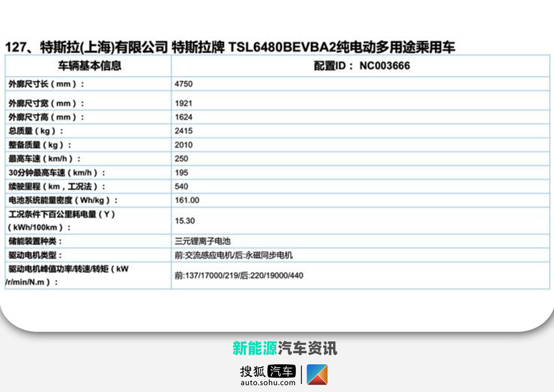Click the 整备质量 (kg) label
554x392 pixels.
tap(40, 145)
